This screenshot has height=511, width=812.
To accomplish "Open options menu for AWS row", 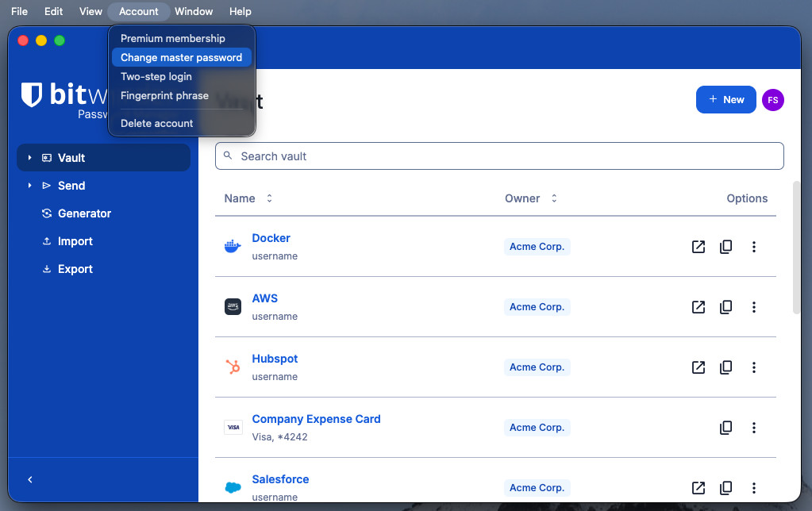I will [x=754, y=307].
